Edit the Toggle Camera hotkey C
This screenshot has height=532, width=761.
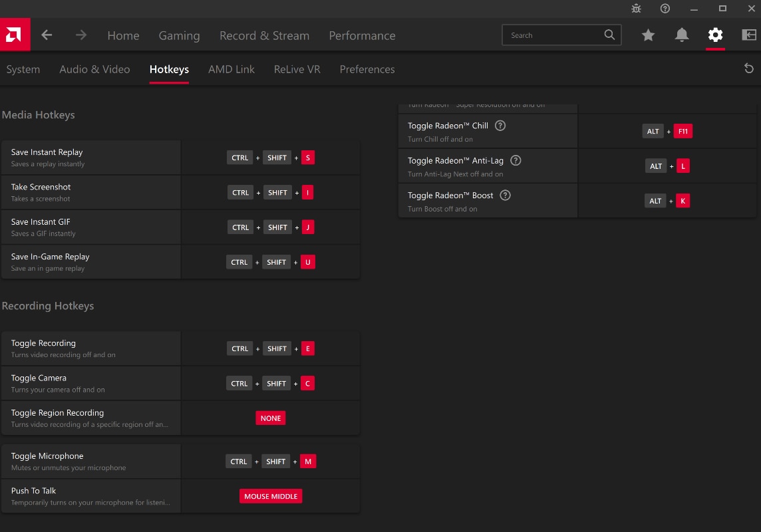[307, 384]
